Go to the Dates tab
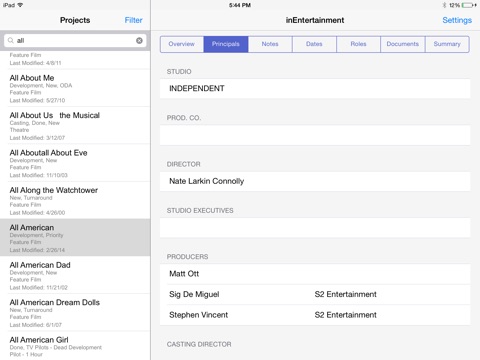Viewport: 480px width, 360px height. pos(314,44)
